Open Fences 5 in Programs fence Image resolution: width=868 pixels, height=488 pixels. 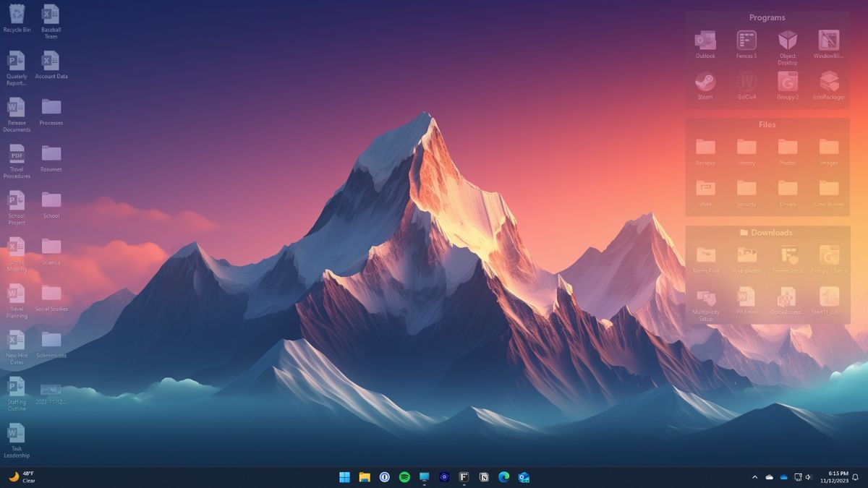coord(746,44)
